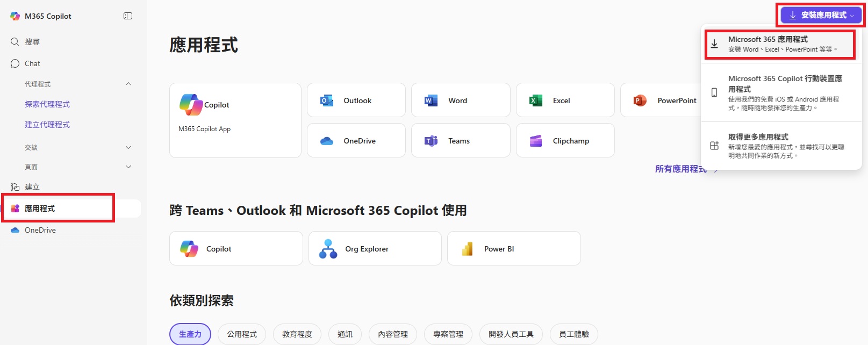Click the 安裝應用程式 button label
868x345 pixels.
(823, 15)
